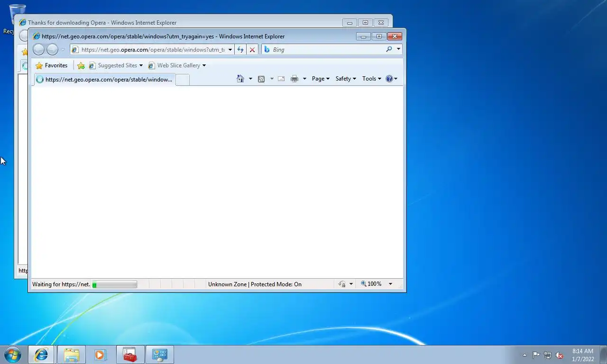Expand the Print dropdown arrow

coord(304,79)
